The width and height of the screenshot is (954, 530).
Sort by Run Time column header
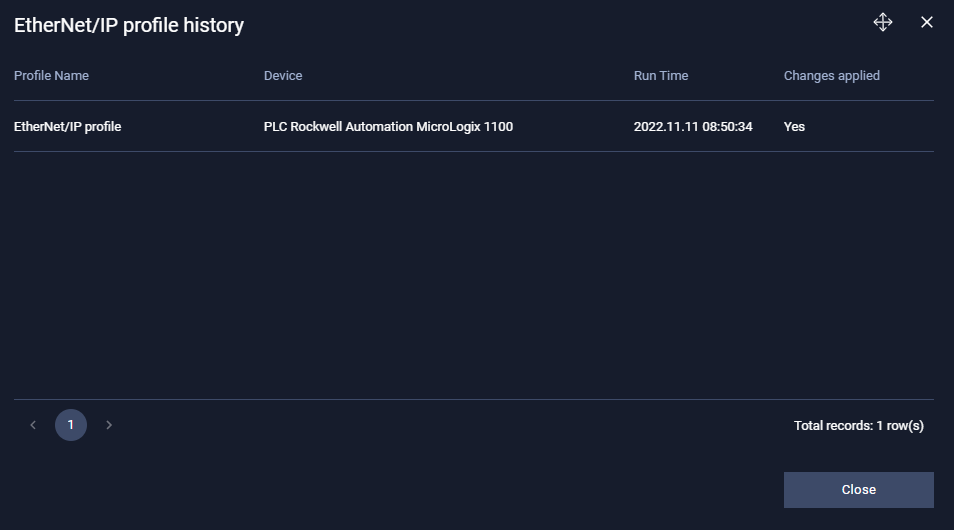pyautogui.click(x=660, y=76)
